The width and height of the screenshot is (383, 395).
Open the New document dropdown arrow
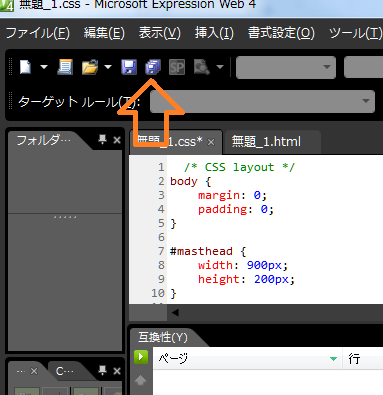[44, 67]
